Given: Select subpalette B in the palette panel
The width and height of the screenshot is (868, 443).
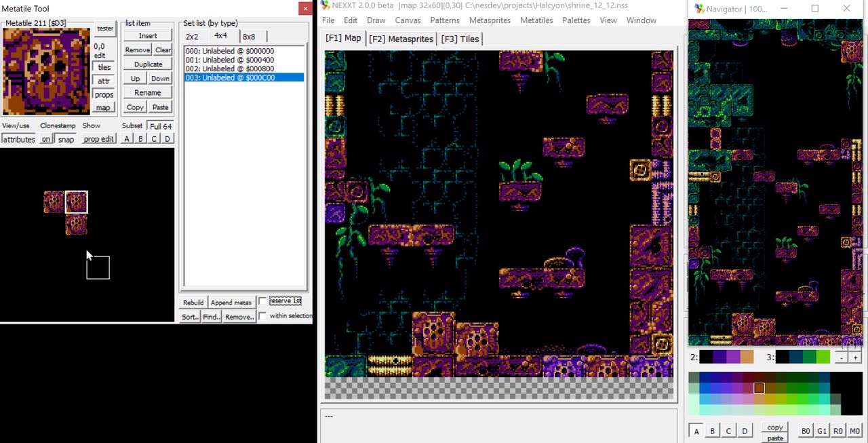Looking at the screenshot, I should [712, 431].
